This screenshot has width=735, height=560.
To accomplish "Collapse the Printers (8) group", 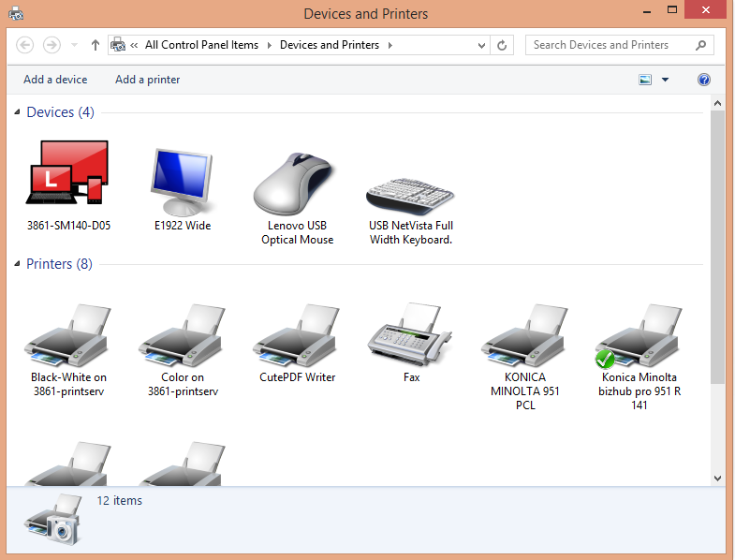I will point(18,263).
